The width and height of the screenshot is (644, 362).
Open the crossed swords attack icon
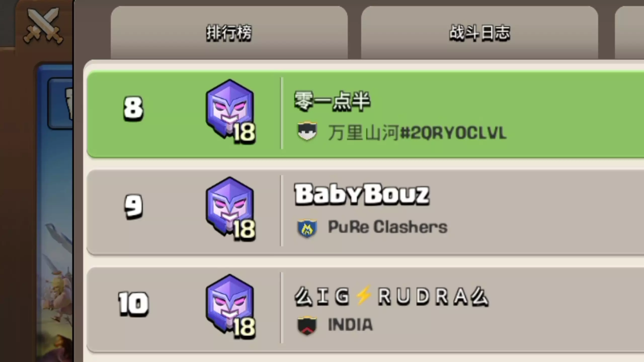tap(43, 26)
